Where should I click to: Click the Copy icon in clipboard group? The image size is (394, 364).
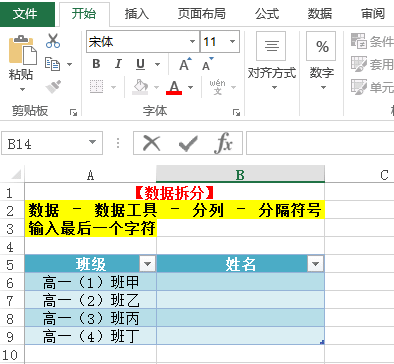[x=52, y=64]
